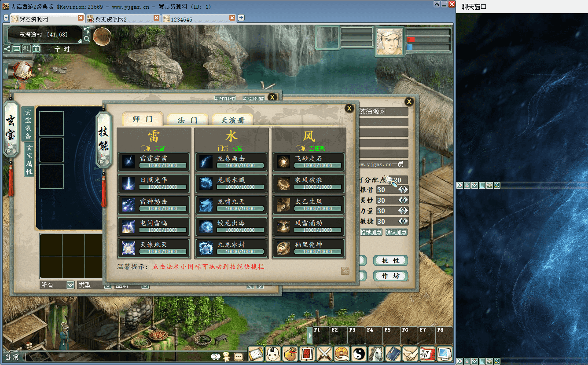This screenshot has height=365, width=588.
Task: Adjust 敏捷 attribute with its arrow control
Action: (403, 221)
